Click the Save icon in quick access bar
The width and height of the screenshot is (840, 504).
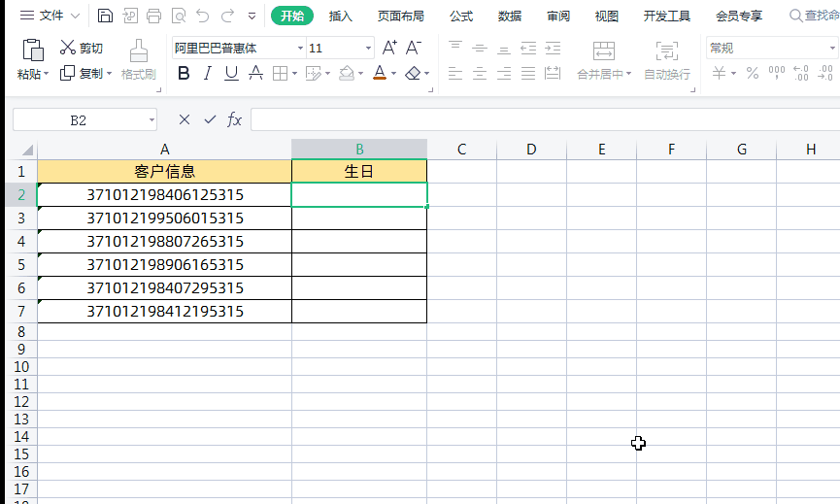pos(105,16)
